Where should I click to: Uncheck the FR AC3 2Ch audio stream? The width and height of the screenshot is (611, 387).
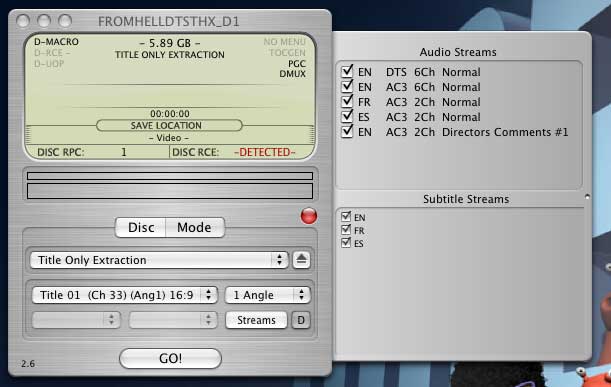point(347,101)
